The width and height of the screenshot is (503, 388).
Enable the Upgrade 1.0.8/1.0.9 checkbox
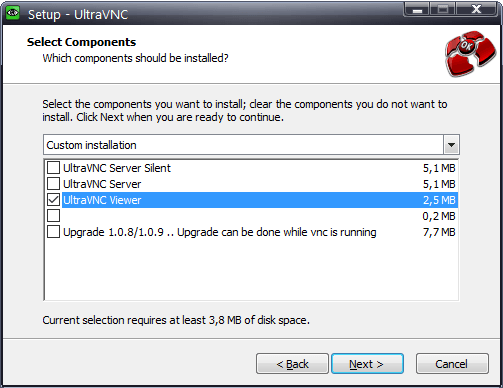pyautogui.click(x=53, y=232)
